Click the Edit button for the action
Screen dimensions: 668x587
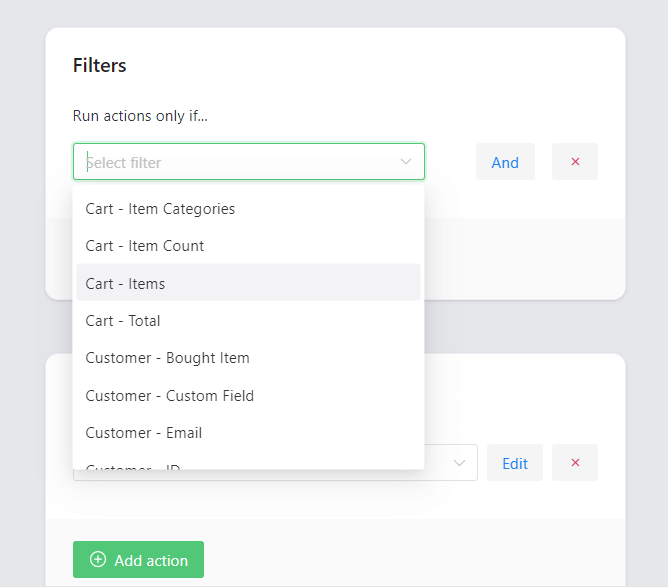(x=515, y=463)
